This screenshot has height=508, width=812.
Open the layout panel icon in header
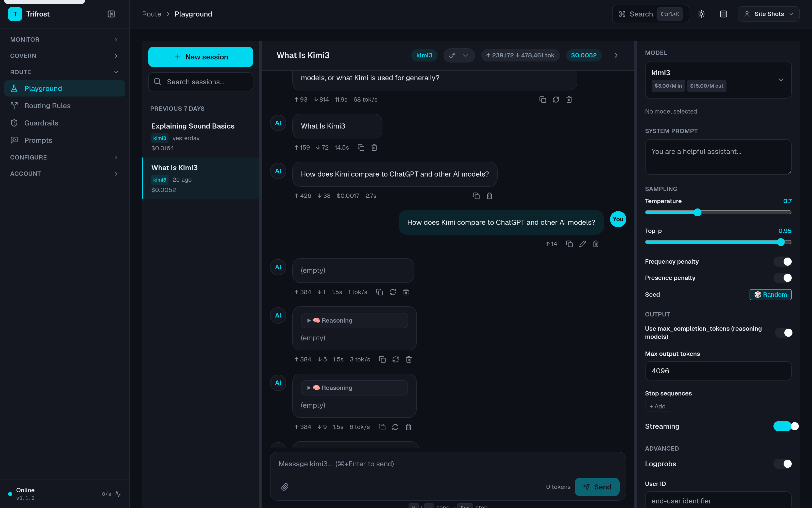723,14
